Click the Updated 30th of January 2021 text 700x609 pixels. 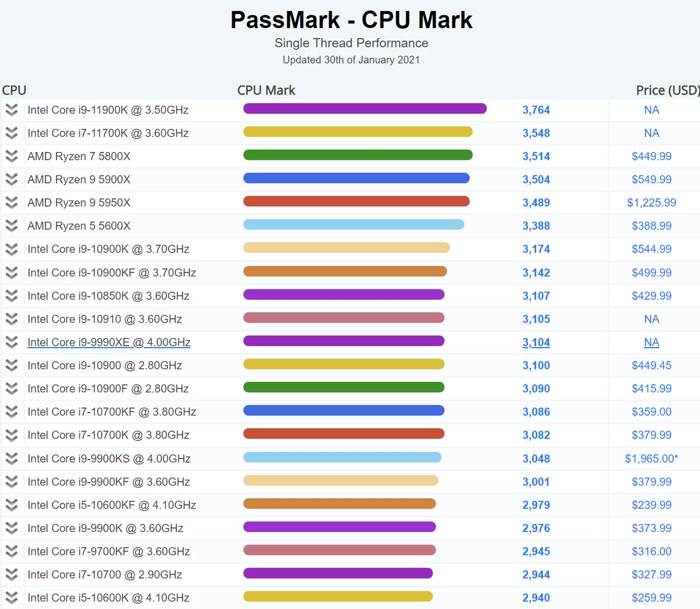351,60
